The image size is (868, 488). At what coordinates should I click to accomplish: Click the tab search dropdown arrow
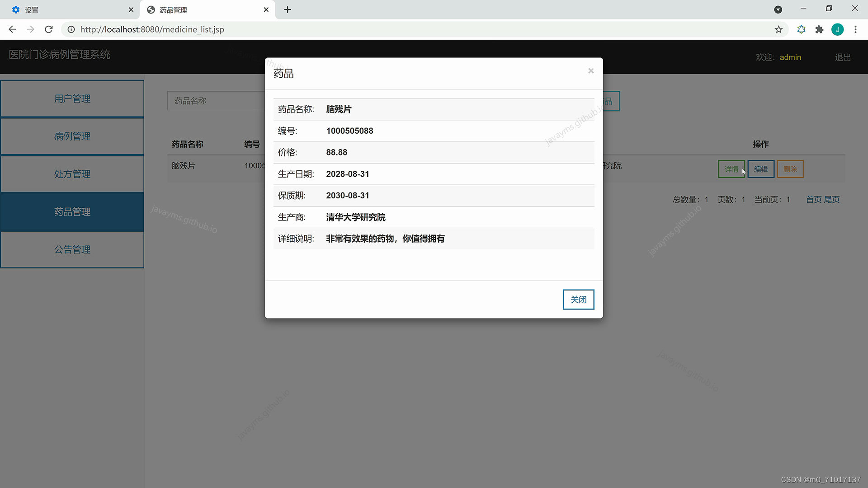778,9
